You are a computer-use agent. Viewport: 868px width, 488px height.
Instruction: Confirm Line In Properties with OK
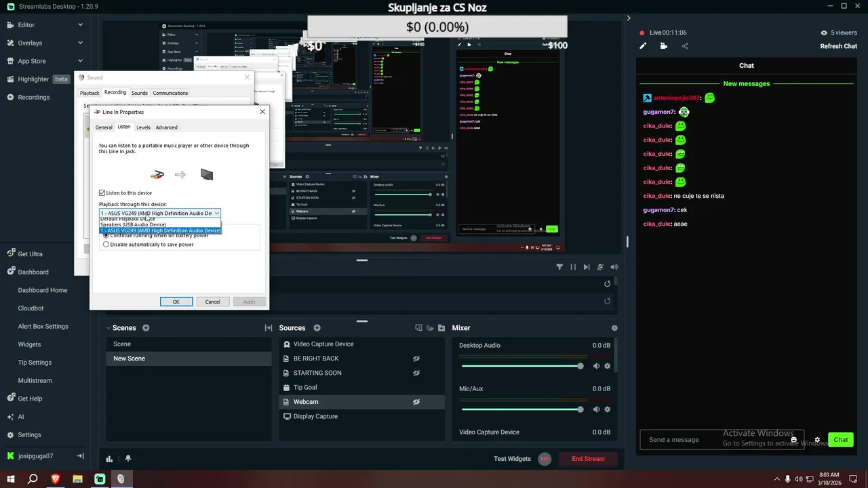[176, 302]
